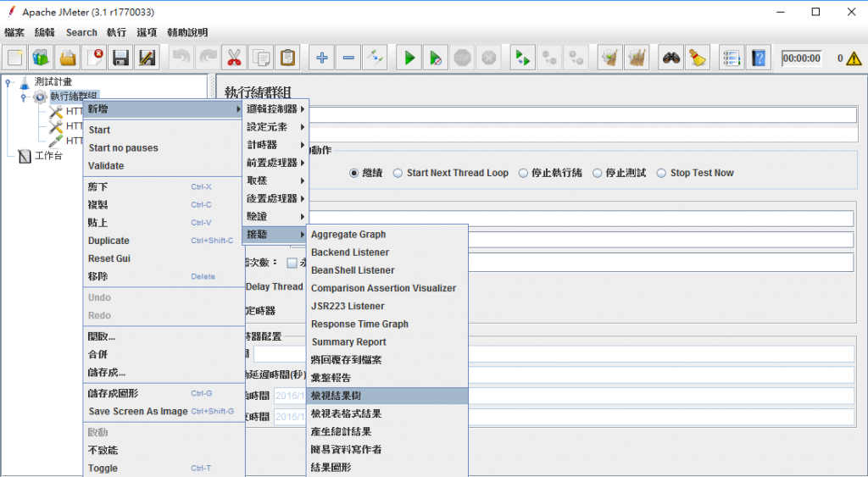Image resolution: width=868 pixels, height=477 pixels.
Task: Choose 檢視表格式結果 listener
Action: click(387, 414)
